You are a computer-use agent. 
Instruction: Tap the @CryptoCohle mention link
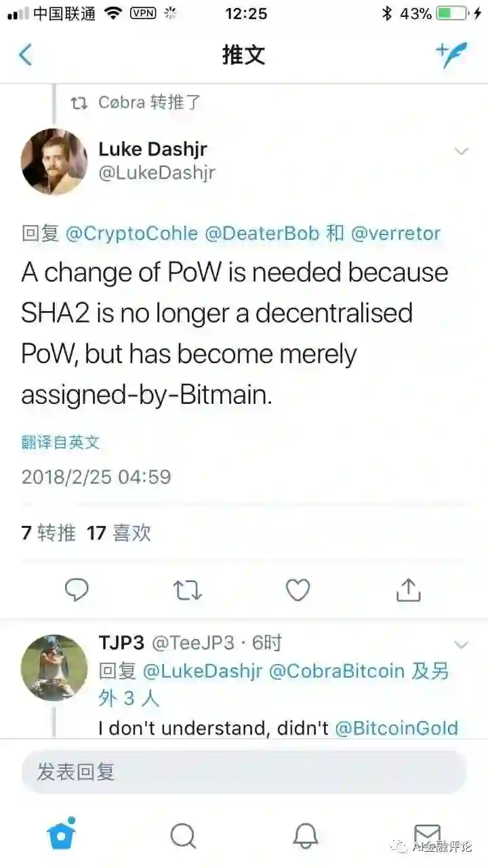[x=132, y=234]
